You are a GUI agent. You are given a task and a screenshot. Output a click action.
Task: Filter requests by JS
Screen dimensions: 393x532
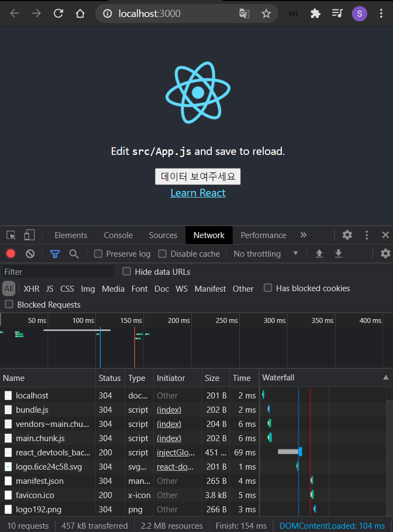click(x=50, y=289)
